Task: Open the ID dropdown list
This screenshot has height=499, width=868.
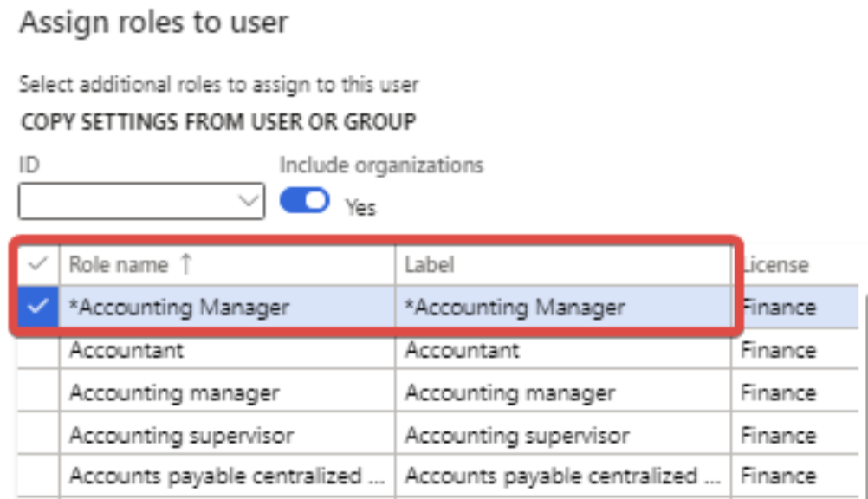Action: [249, 202]
